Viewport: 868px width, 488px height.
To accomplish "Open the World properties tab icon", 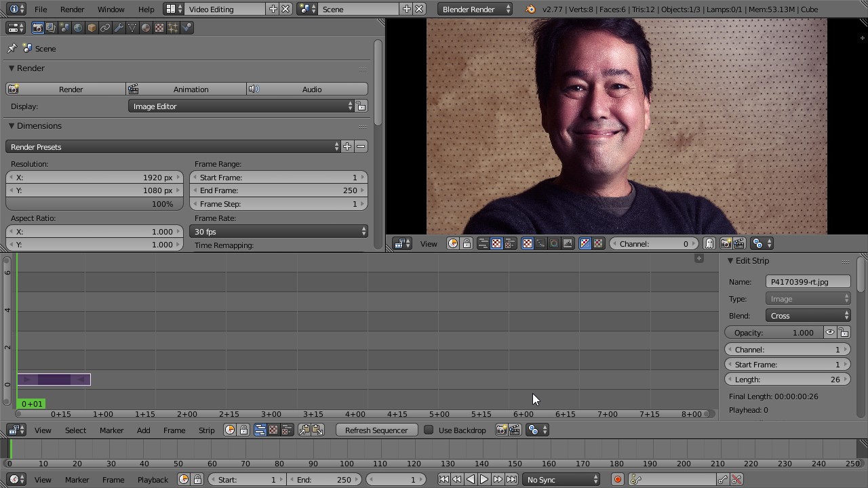I will 78,28.
